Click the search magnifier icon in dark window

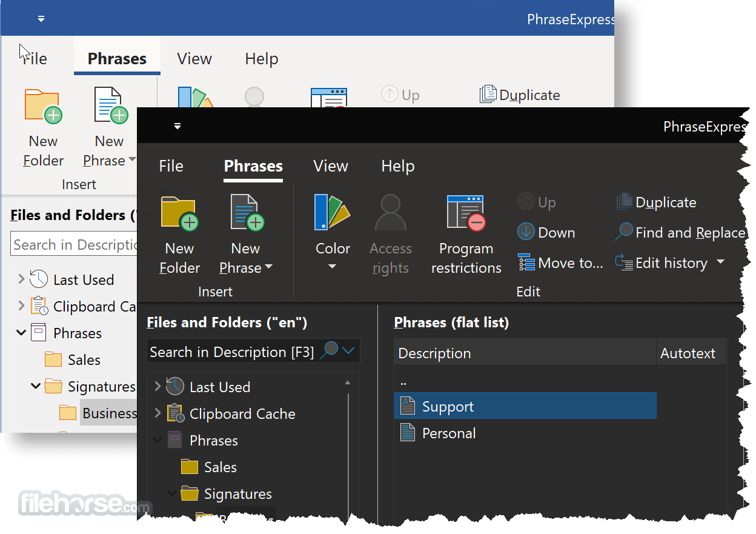(329, 350)
